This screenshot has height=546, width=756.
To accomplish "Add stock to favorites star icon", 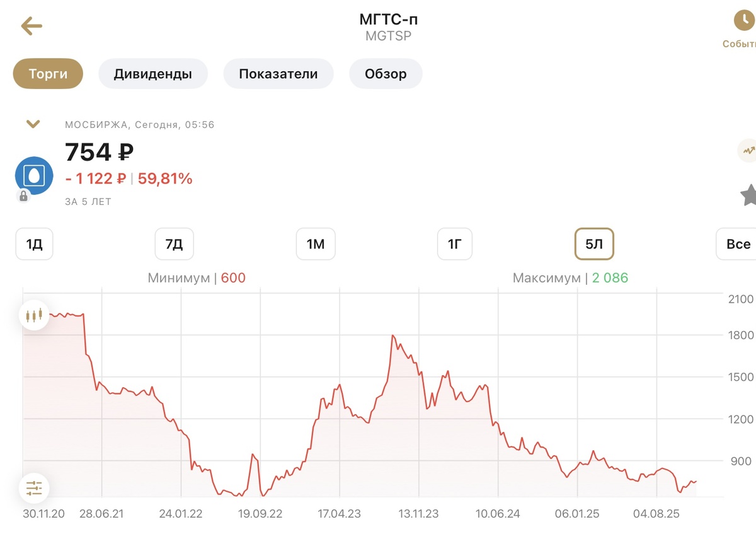I will pyautogui.click(x=748, y=195).
